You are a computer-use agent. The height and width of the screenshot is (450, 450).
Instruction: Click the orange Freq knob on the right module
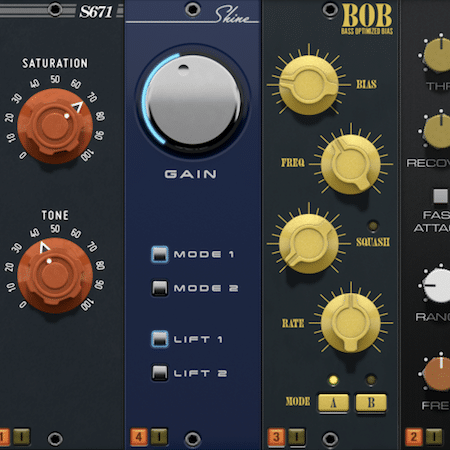pyautogui.click(x=437, y=373)
